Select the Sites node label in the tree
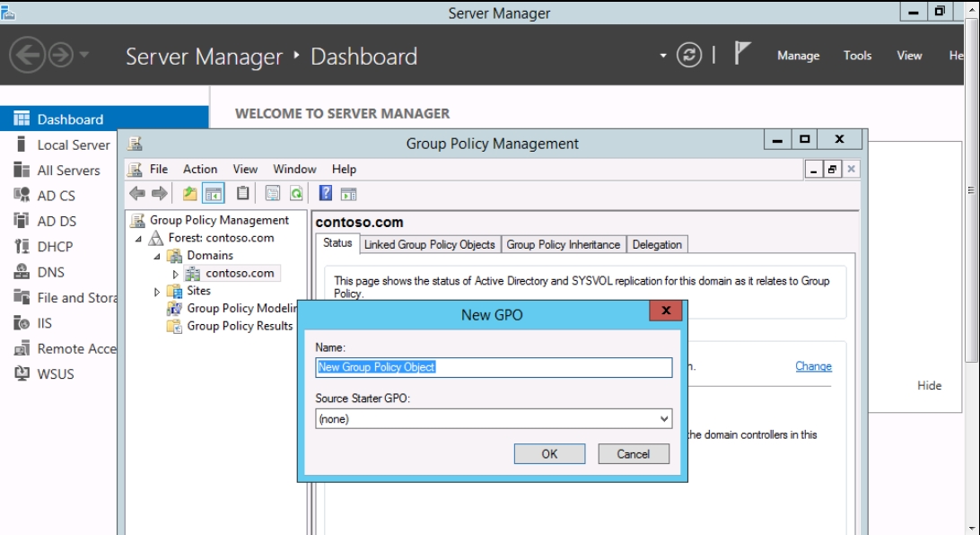Screen dimensions: 980x535 click(198, 291)
